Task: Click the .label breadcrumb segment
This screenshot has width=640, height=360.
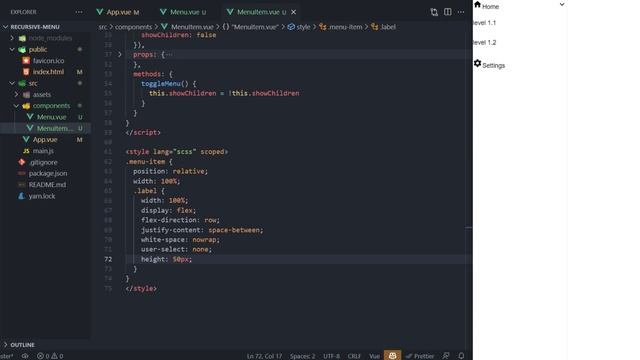Action: [x=387, y=27]
